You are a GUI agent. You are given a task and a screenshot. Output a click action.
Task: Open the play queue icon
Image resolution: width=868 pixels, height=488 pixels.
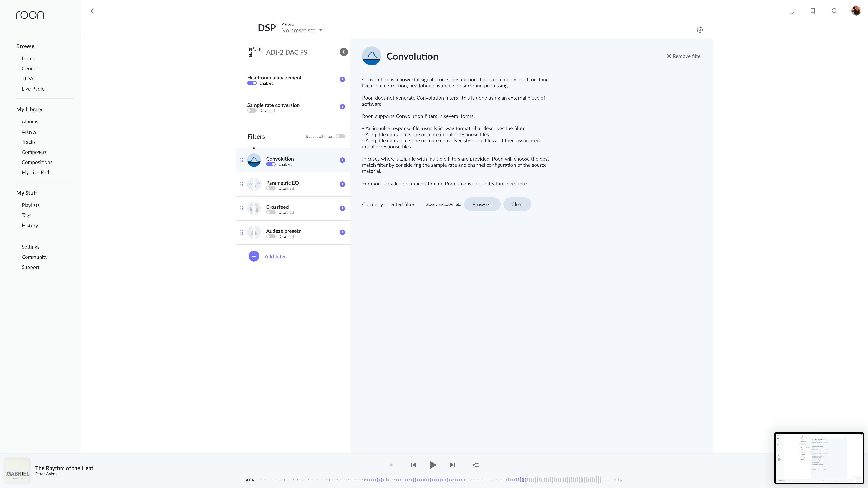(x=475, y=465)
